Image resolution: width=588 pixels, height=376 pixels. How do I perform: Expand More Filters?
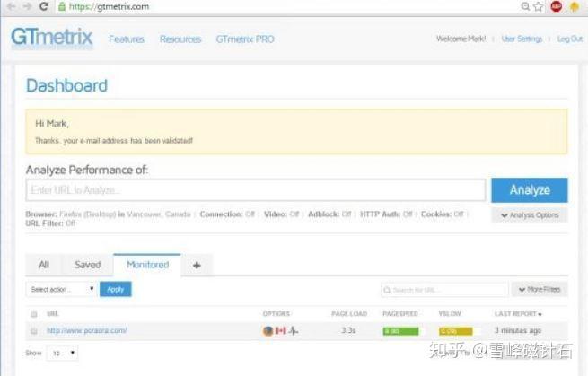click(540, 290)
